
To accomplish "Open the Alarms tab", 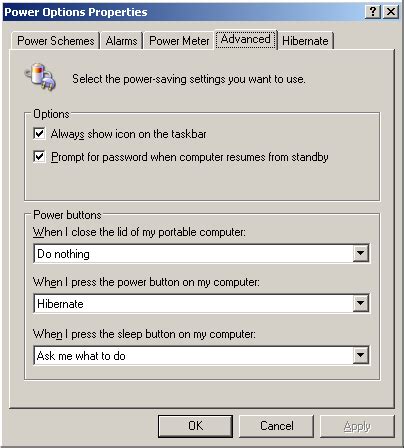I will [121, 41].
